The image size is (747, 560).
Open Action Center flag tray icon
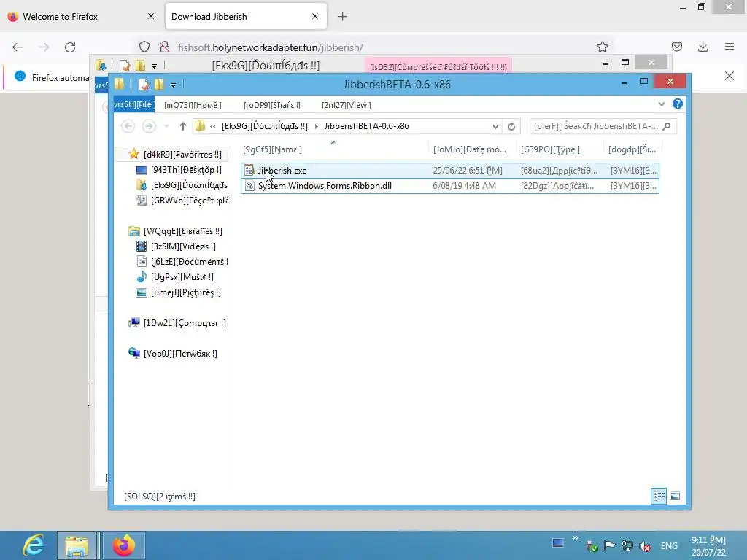pyautogui.click(x=609, y=546)
